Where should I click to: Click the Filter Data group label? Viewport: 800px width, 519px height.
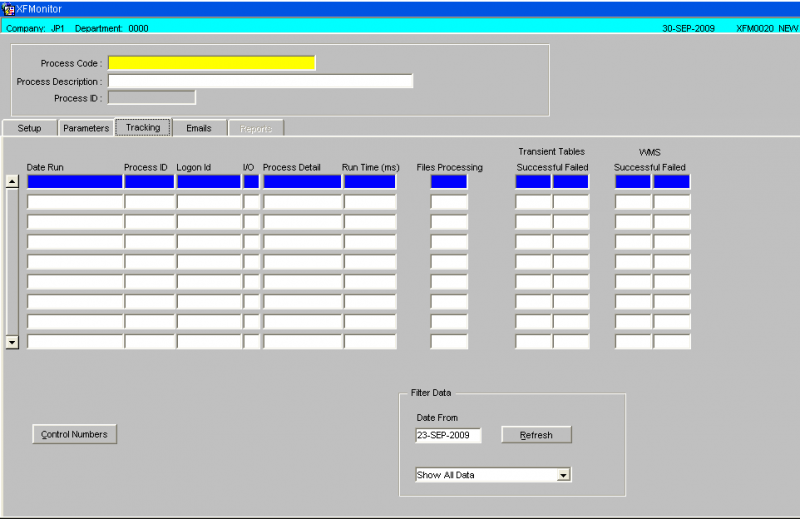(431, 392)
